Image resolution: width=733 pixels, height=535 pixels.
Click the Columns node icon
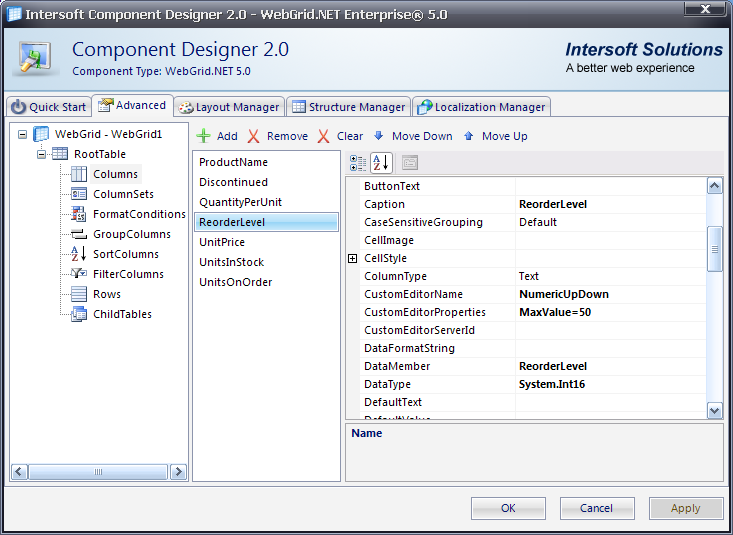click(79, 174)
